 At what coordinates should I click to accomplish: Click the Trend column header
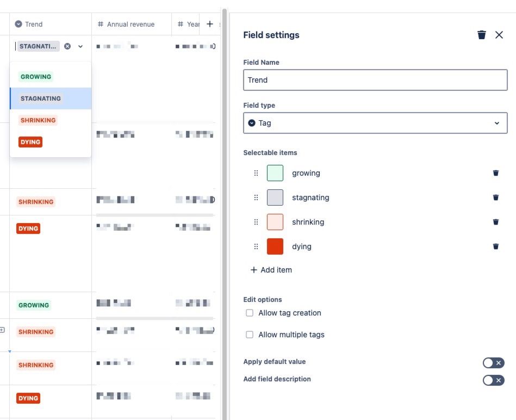[51, 24]
